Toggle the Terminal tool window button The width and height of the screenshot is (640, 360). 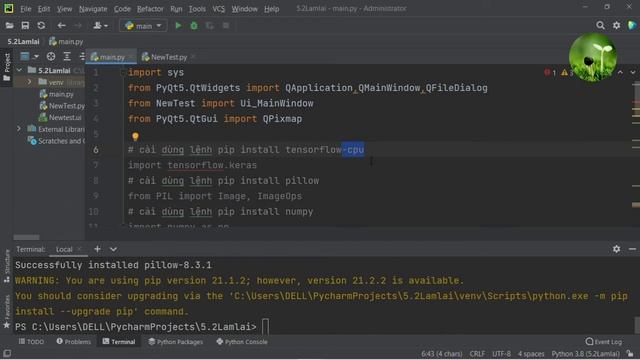coord(119,342)
